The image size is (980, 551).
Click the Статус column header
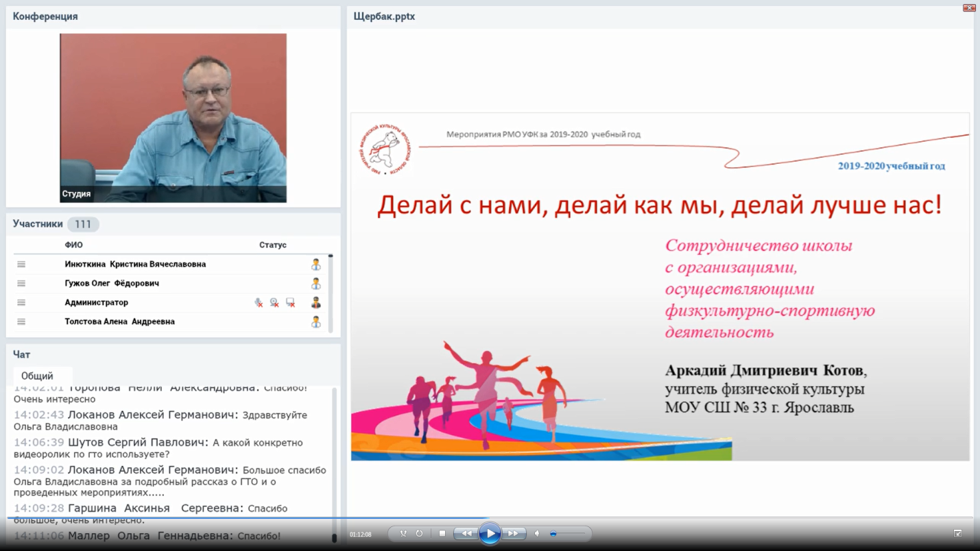tap(273, 245)
